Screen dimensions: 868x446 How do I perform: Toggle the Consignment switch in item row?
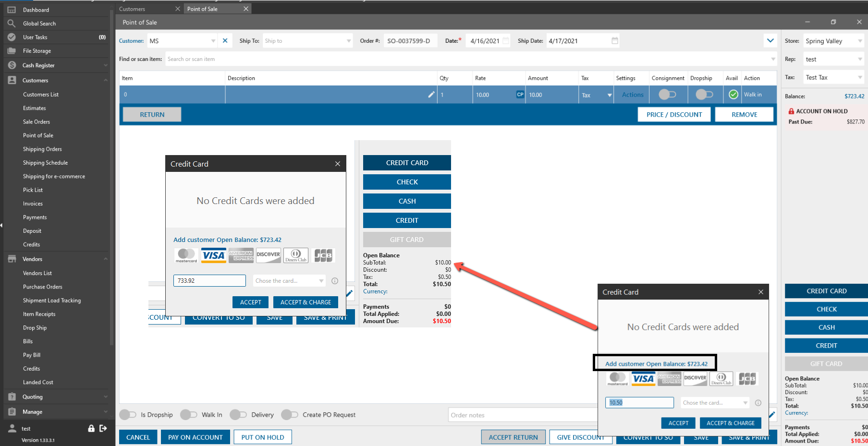667,95
